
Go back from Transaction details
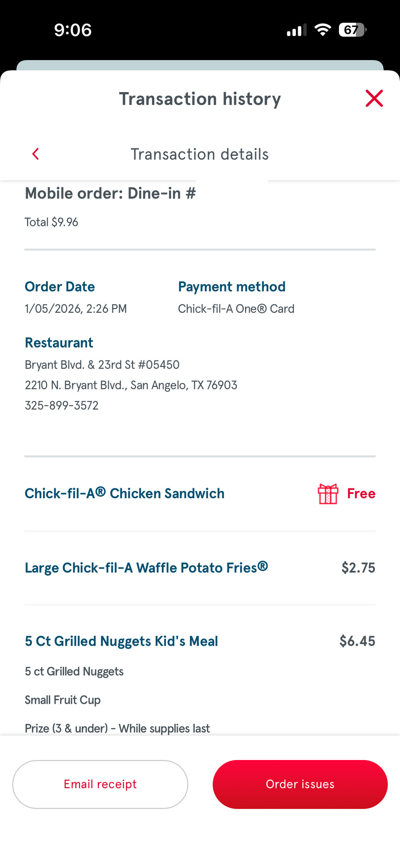35,154
